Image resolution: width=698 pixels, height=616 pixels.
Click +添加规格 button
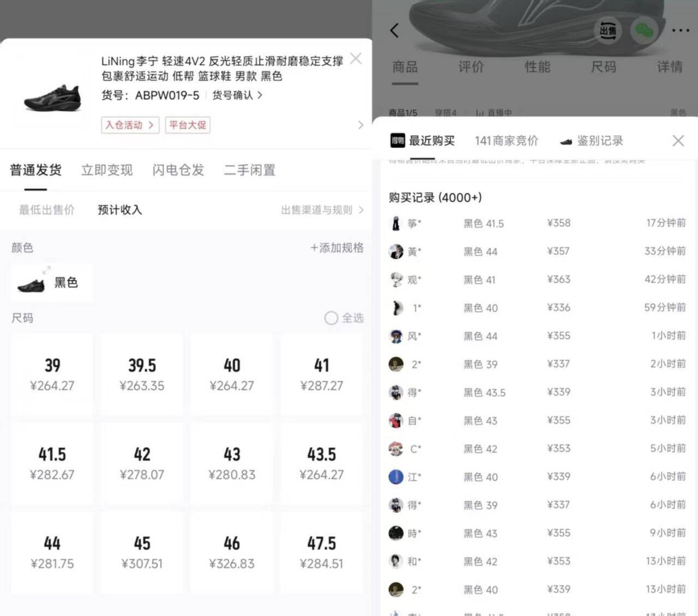pyautogui.click(x=337, y=248)
